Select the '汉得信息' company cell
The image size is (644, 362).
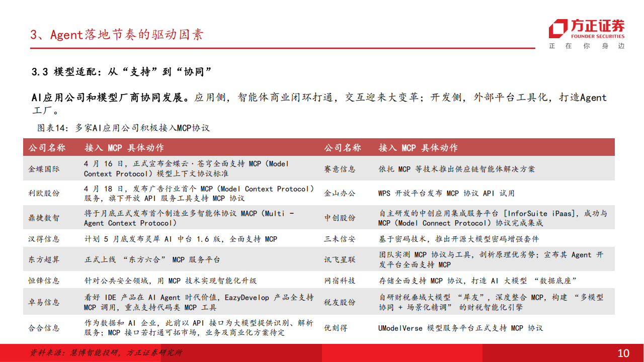tap(44, 239)
